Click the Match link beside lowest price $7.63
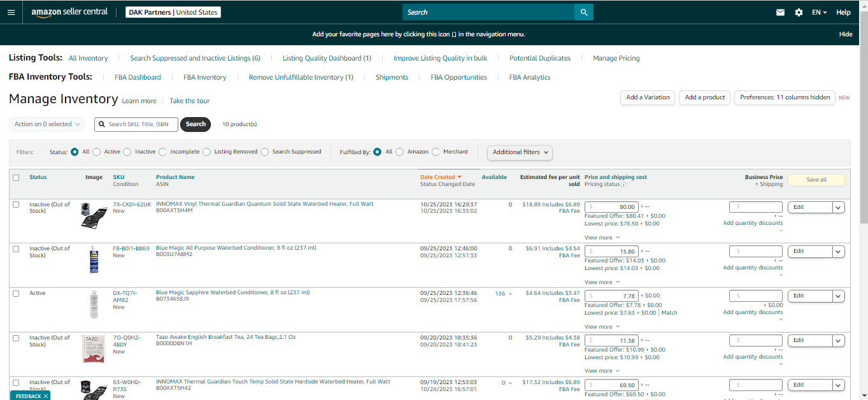Screen dimensions: 868x400 tap(669, 313)
